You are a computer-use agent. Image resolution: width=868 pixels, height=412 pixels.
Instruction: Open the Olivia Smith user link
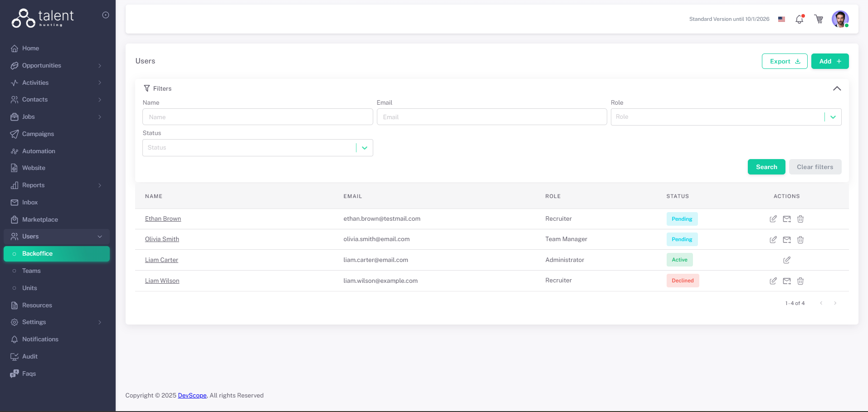(x=162, y=239)
